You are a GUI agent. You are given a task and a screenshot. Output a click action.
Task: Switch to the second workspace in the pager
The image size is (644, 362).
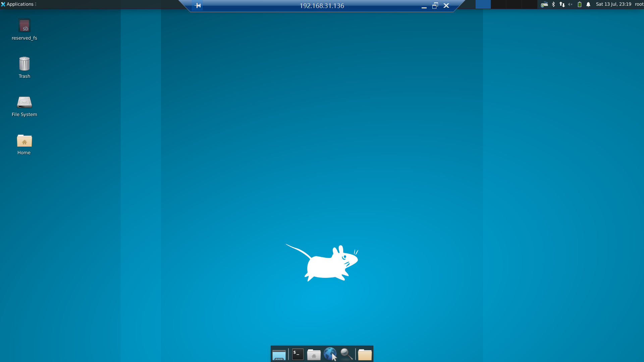coord(498,4)
